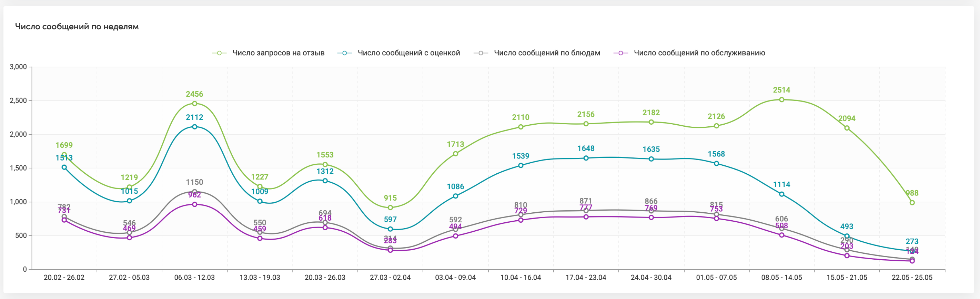Screen dimensions: 980x299
Task: Click the green value label '2156'
Action: [x=586, y=115]
